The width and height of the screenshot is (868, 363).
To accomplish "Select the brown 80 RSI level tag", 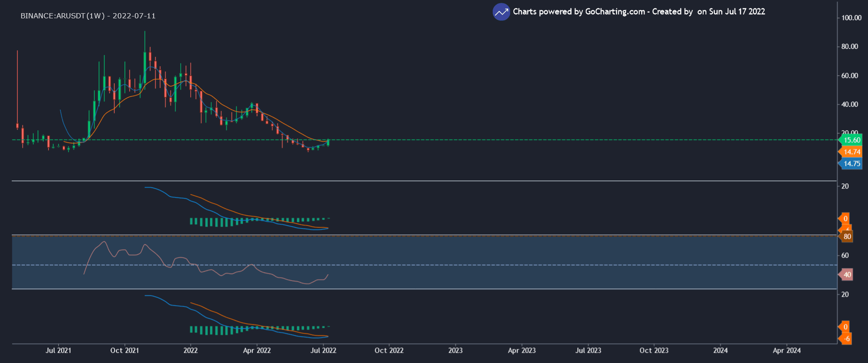I will 847,237.
